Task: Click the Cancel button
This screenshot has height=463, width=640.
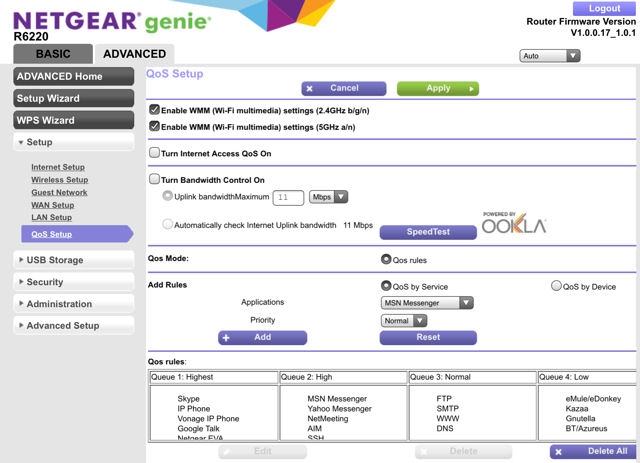Action: (x=344, y=88)
